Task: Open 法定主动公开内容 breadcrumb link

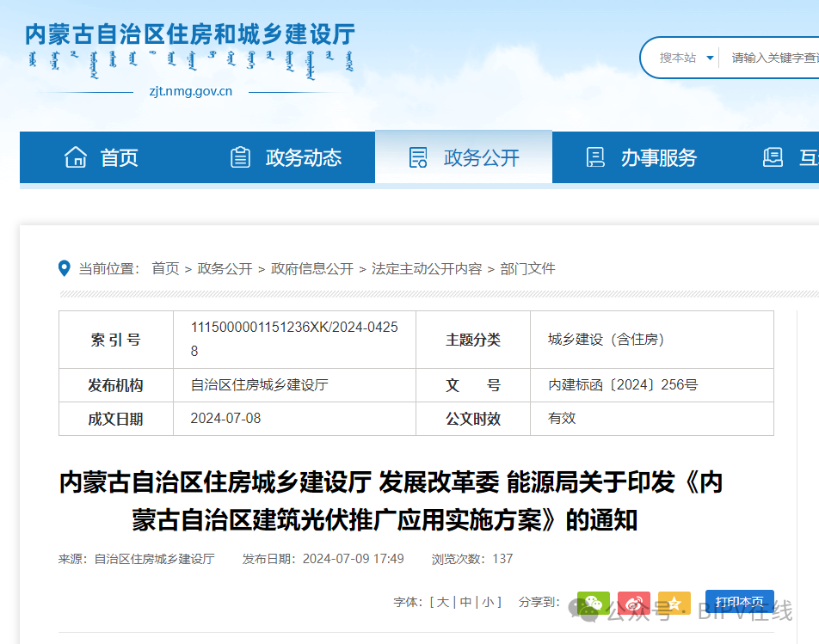Action: [427, 269]
